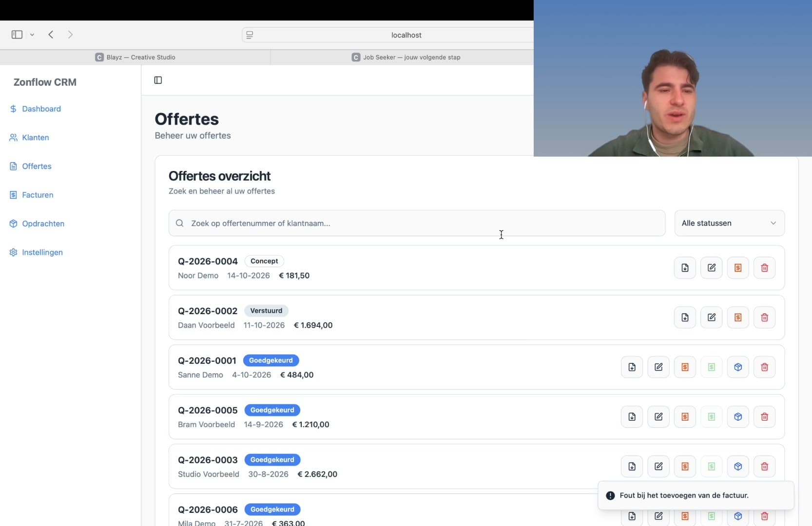Screen dimensions: 812x526
Task: Switch to Blayz — Creative Studio tab
Action: [x=135, y=57]
